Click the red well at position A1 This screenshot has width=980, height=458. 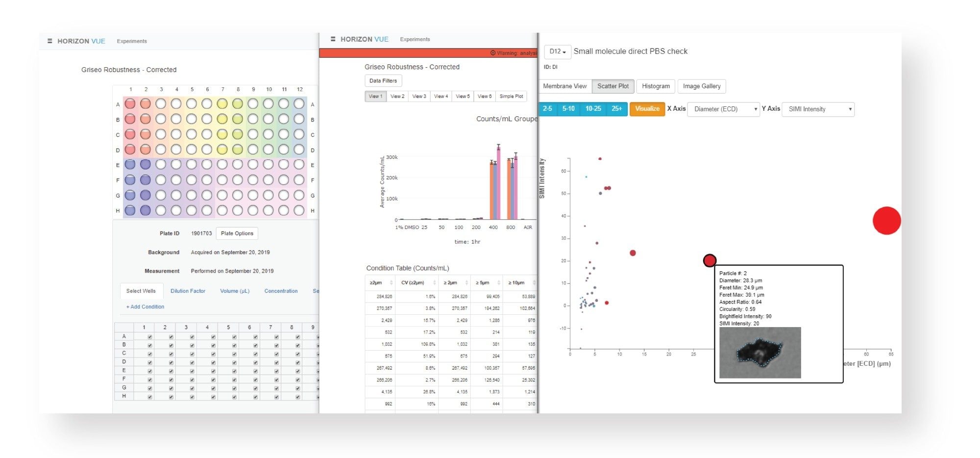point(130,104)
